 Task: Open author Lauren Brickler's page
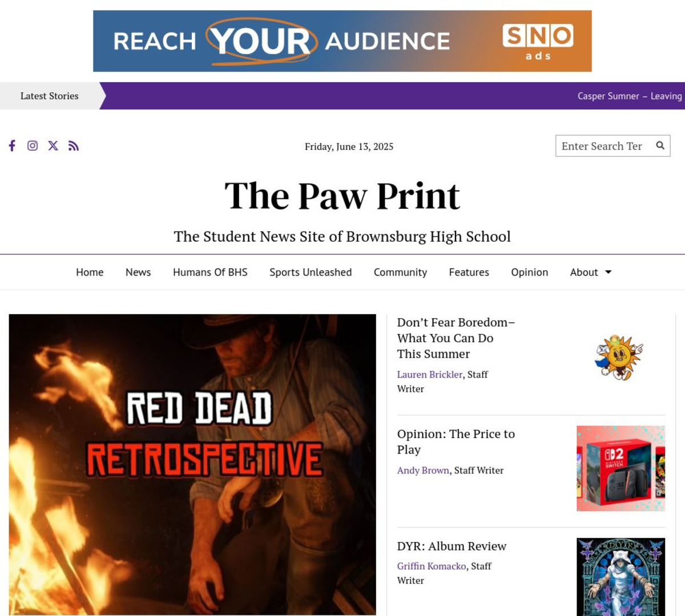click(430, 374)
